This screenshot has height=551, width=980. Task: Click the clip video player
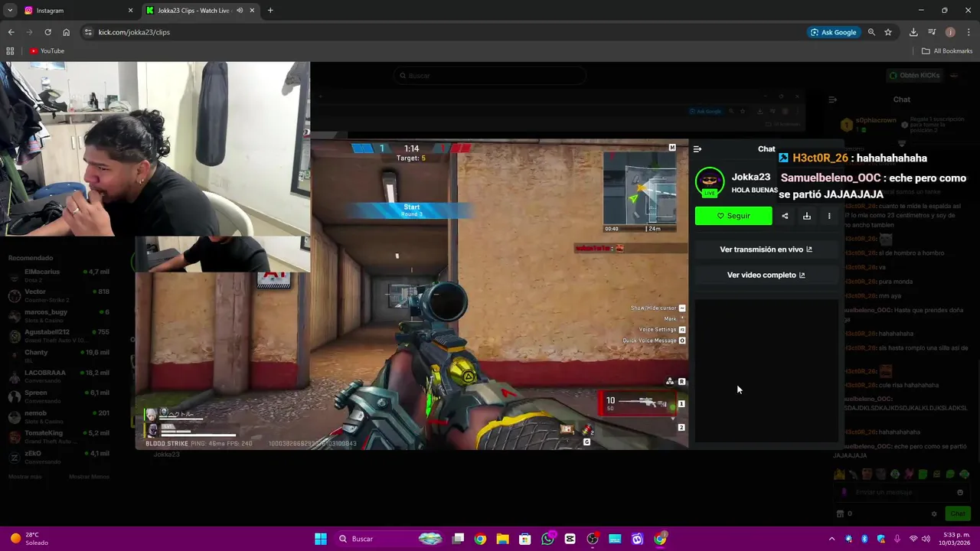[412, 294]
